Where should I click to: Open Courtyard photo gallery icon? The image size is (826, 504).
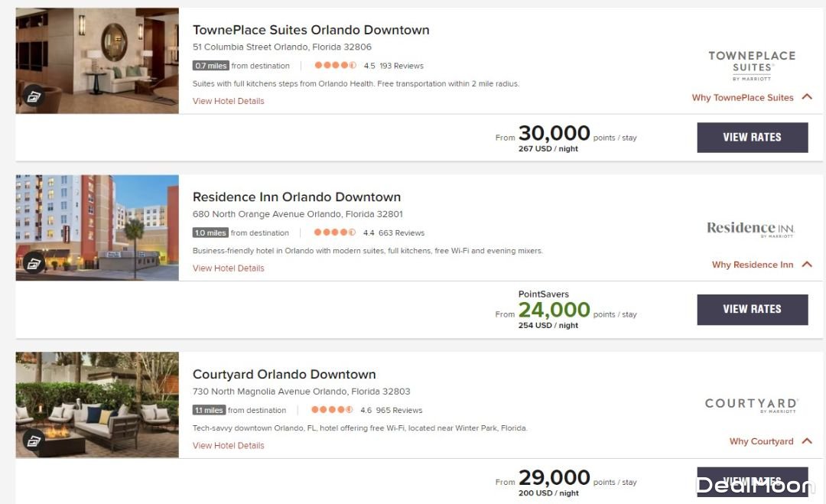coord(33,441)
